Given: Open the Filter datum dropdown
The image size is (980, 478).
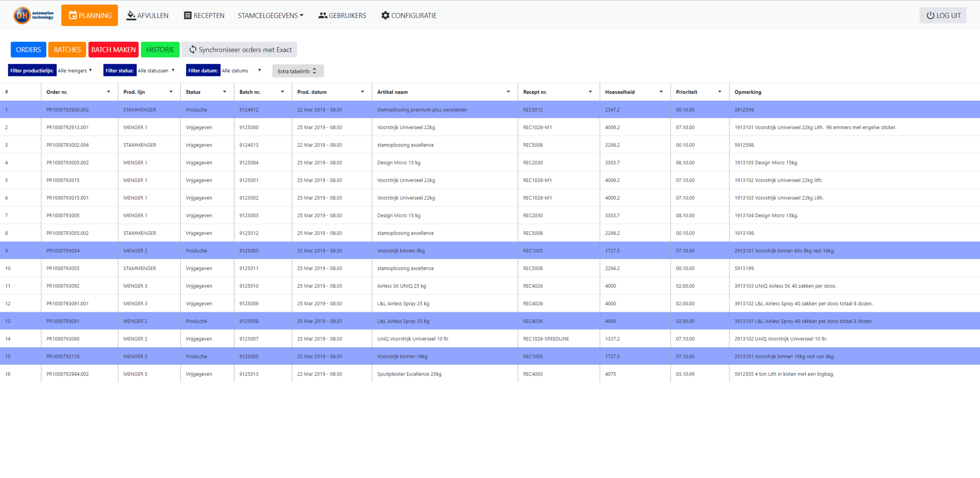Looking at the screenshot, I should [x=241, y=71].
